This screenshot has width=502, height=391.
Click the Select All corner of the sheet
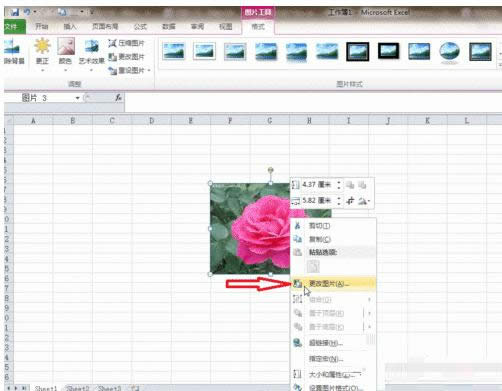tap(9, 120)
